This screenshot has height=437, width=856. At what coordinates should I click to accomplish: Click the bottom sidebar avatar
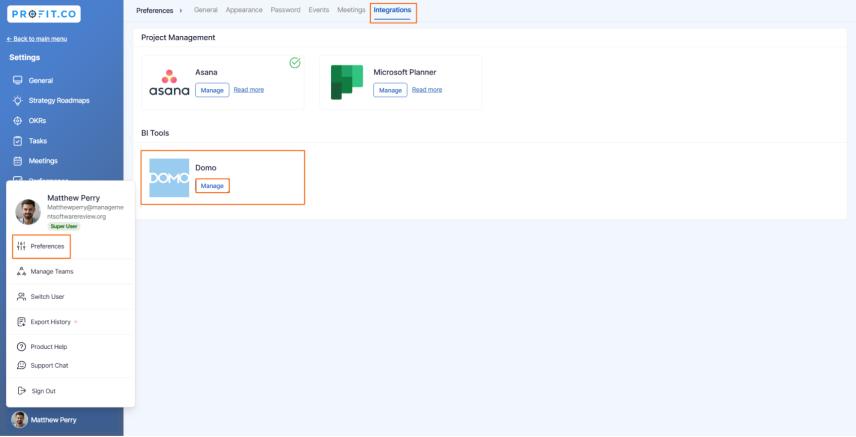pyautogui.click(x=20, y=420)
